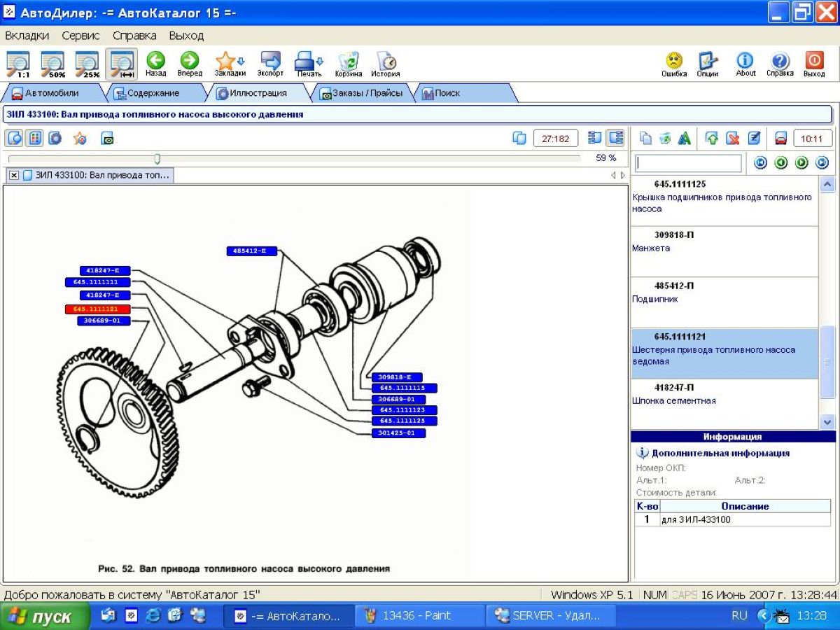
Task: Click the copy icon in parts panel
Action: [645, 139]
